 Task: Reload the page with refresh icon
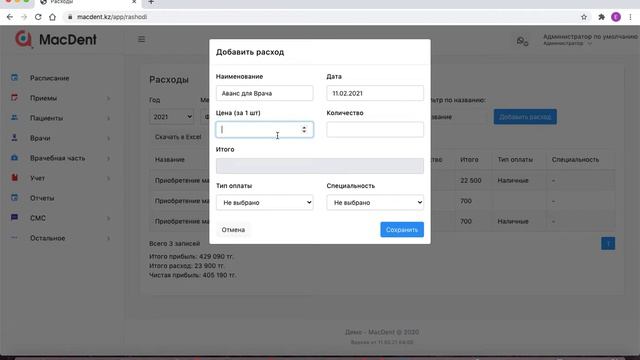coord(38,17)
